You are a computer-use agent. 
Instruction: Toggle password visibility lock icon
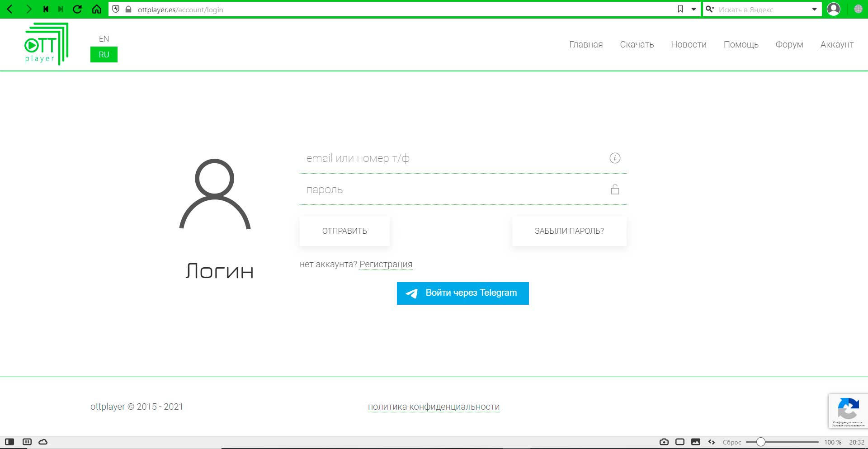coord(615,189)
